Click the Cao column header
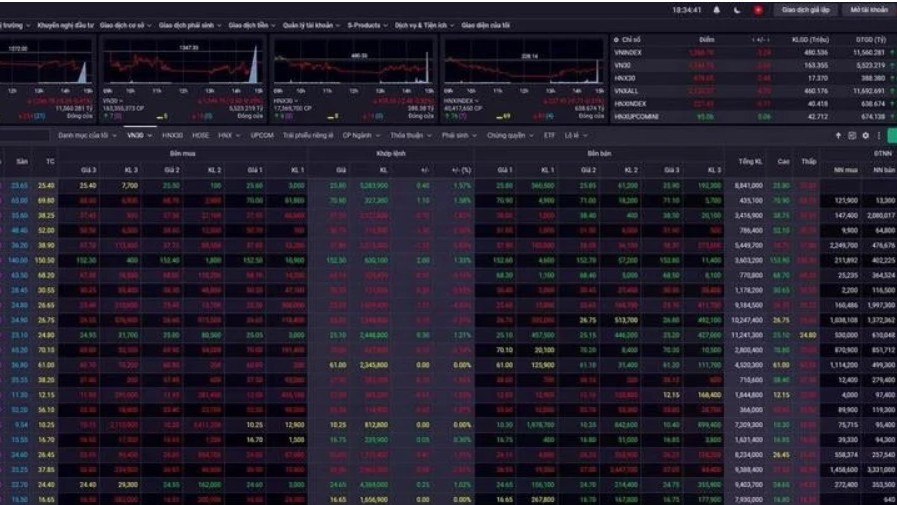The width and height of the screenshot is (897, 505). [783, 162]
